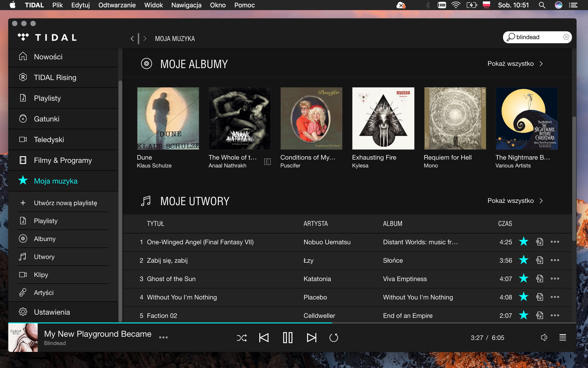Open more options for Zabij się, zabij
This screenshot has height=368, width=588.
tap(555, 260)
